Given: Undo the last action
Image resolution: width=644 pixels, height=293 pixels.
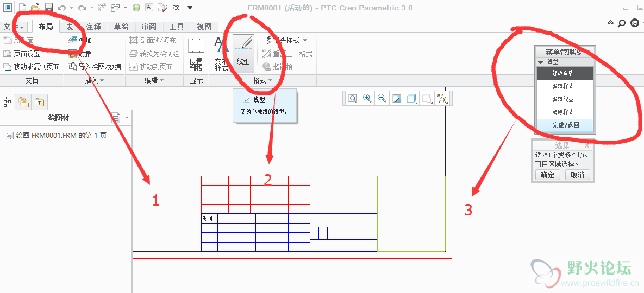Looking at the screenshot, I should [61, 8].
